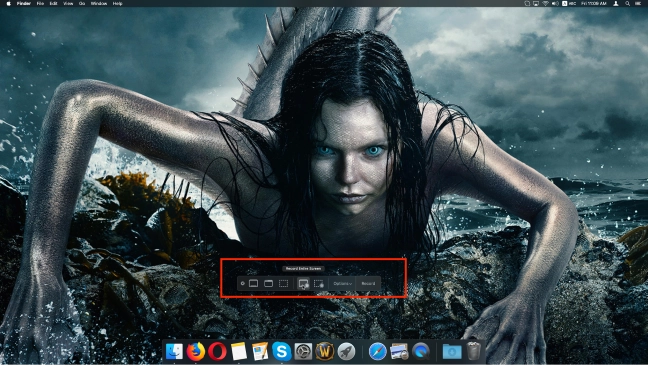Open Finder from the Dock
Image resolution: width=648 pixels, height=365 pixels.
[x=174, y=351]
